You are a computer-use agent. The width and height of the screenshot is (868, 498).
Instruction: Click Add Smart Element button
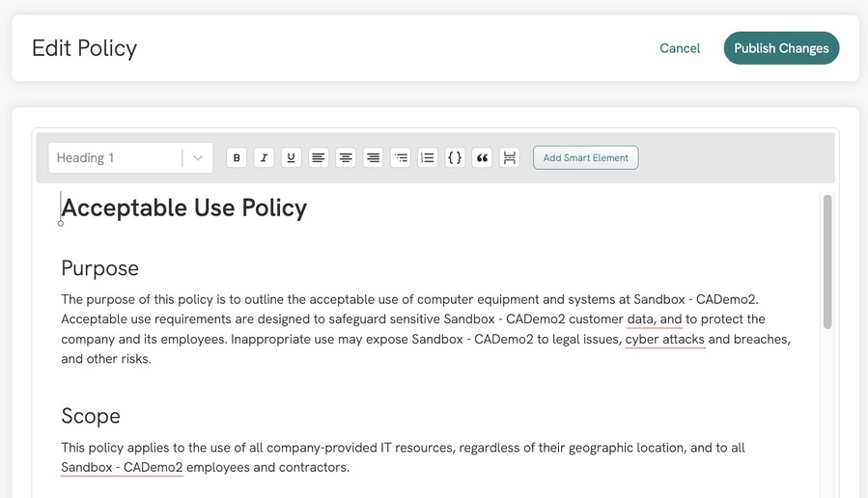pyautogui.click(x=586, y=157)
